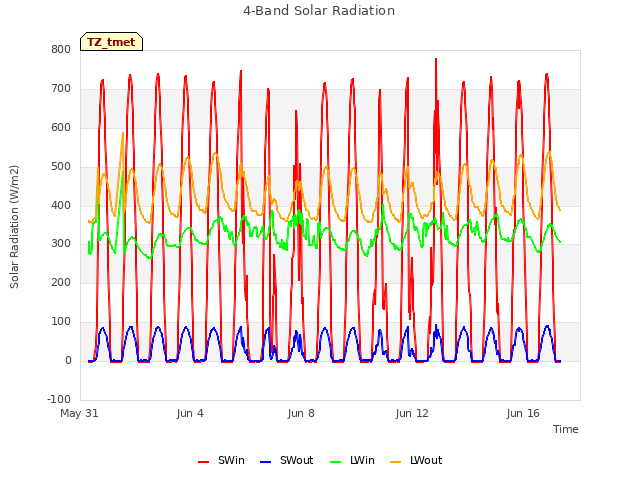640x480 pixels.
Task: Click the orange LWout spike near 600 on Jun 1
Action: 122,134
